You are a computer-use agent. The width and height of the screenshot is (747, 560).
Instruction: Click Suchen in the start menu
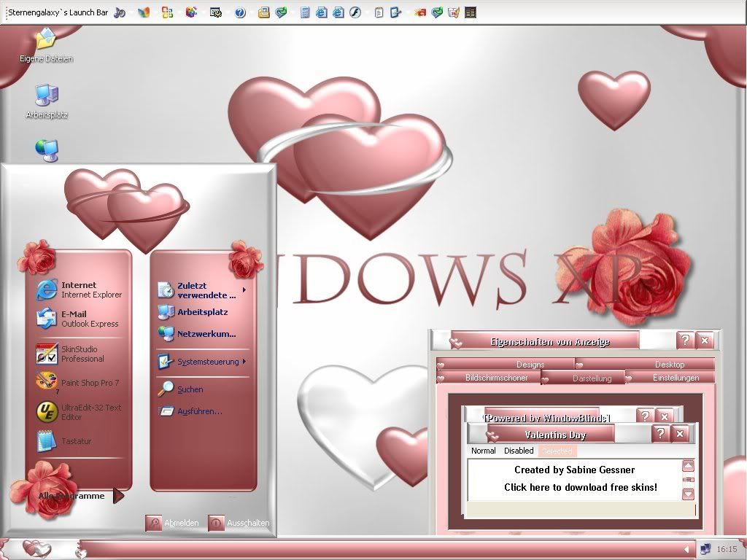[181, 389]
